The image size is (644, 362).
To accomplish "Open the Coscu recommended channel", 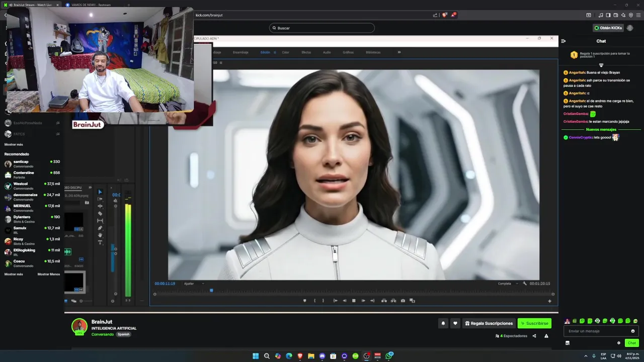I will [x=32, y=263].
